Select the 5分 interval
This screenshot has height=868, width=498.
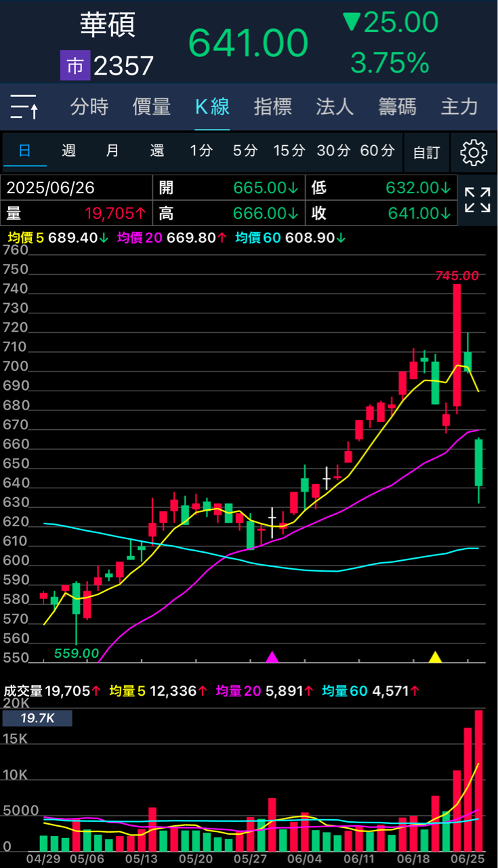pyautogui.click(x=245, y=151)
